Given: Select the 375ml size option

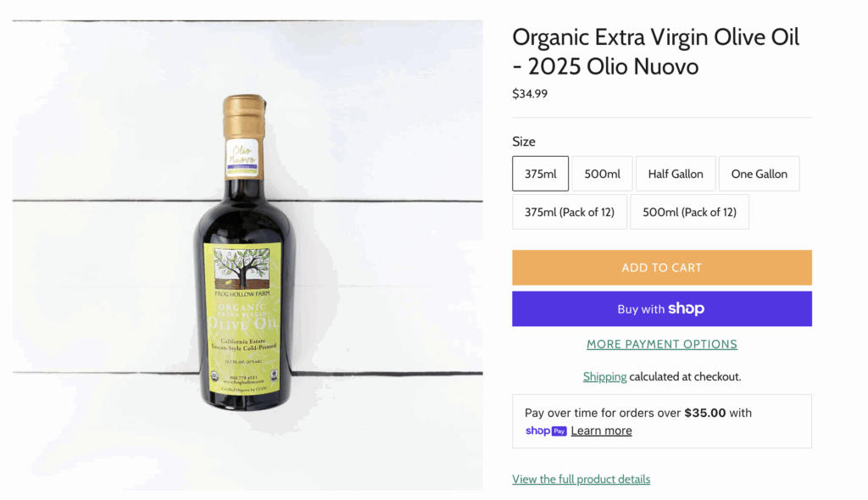Looking at the screenshot, I should click(x=540, y=174).
